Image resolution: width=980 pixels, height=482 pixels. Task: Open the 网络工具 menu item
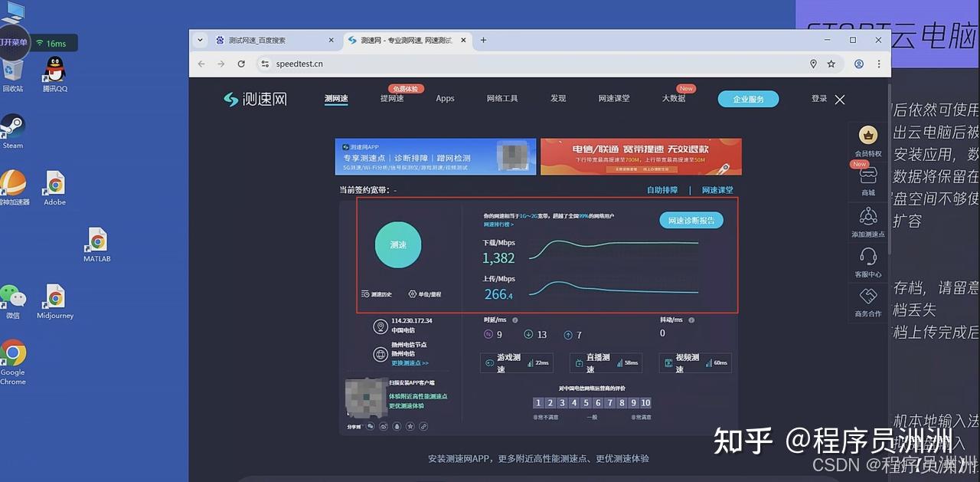(x=501, y=98)
